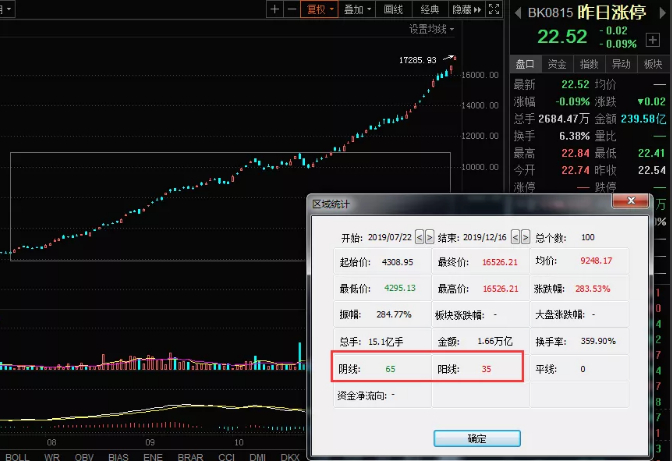Open the 复权 dropdown
The image size is (672, 462).
pyautogui.click(x=320, y=9)
